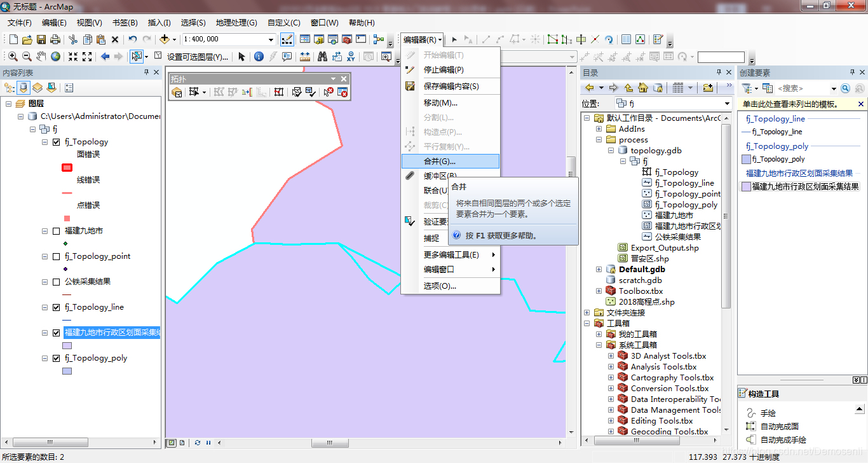
Task: List table of contents by source
Action: [24, 88]
